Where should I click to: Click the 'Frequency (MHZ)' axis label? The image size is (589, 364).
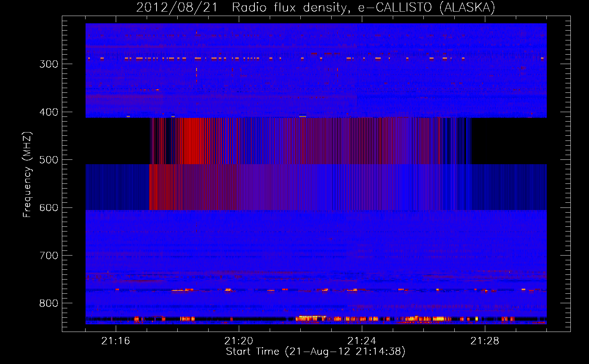point(27,175)
